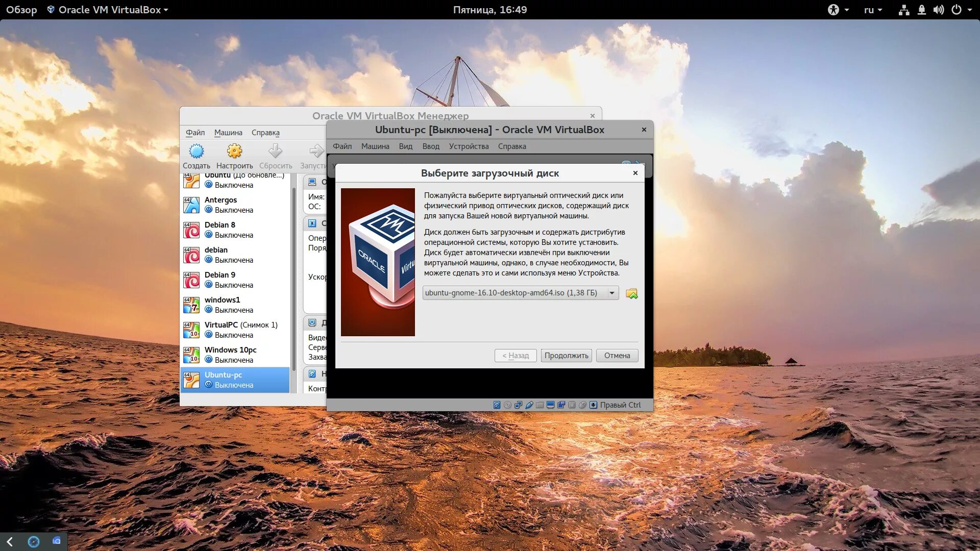980x551 pixels.
Task: Click the hard disk status bar icon
Action: tap(497, 405)
